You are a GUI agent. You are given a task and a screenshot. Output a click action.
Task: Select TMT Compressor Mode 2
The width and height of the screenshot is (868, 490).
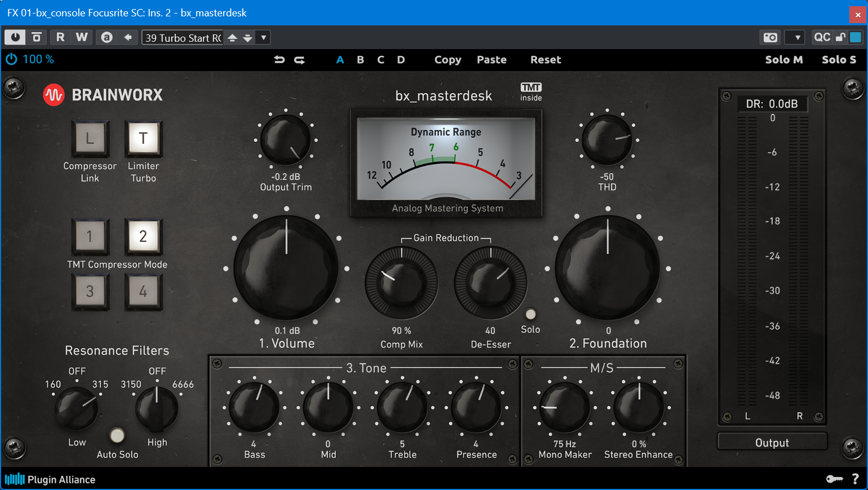(x=143, y=236)
